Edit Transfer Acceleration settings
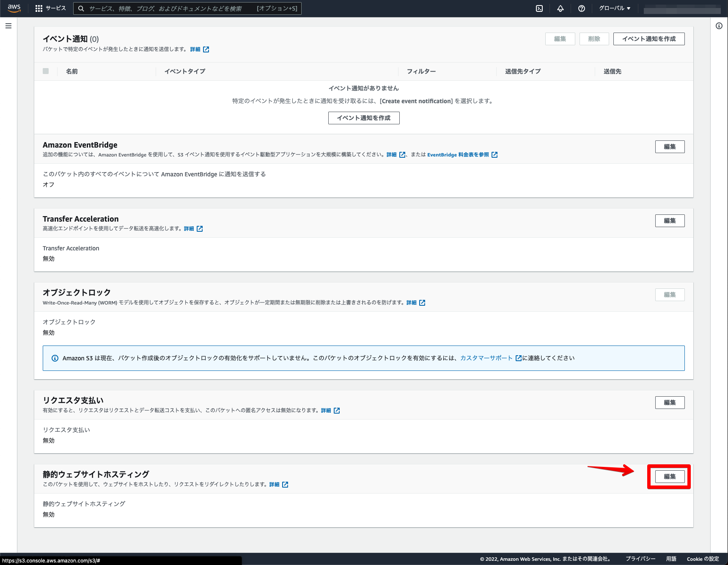This screenshot has height=565, width=728. coord(670,221)
